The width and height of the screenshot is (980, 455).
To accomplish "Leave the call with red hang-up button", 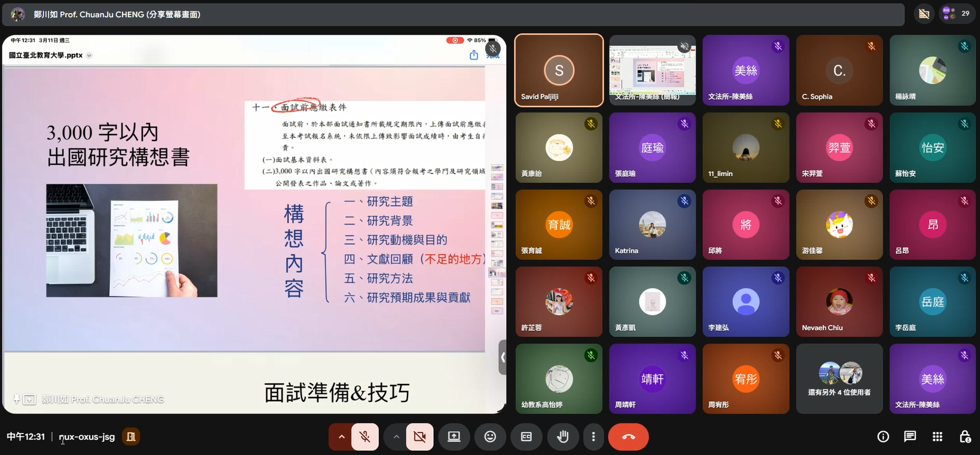I will 629,437.
